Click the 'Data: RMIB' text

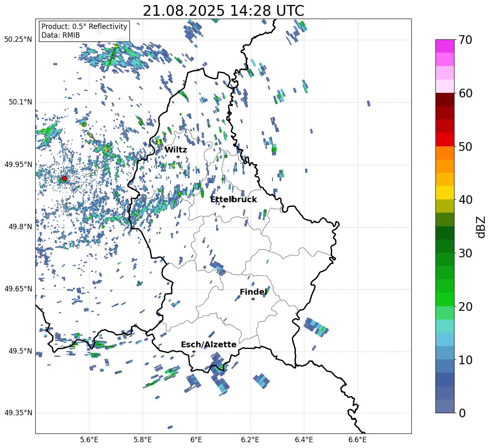pyautogui.click(x=61, y=35)
